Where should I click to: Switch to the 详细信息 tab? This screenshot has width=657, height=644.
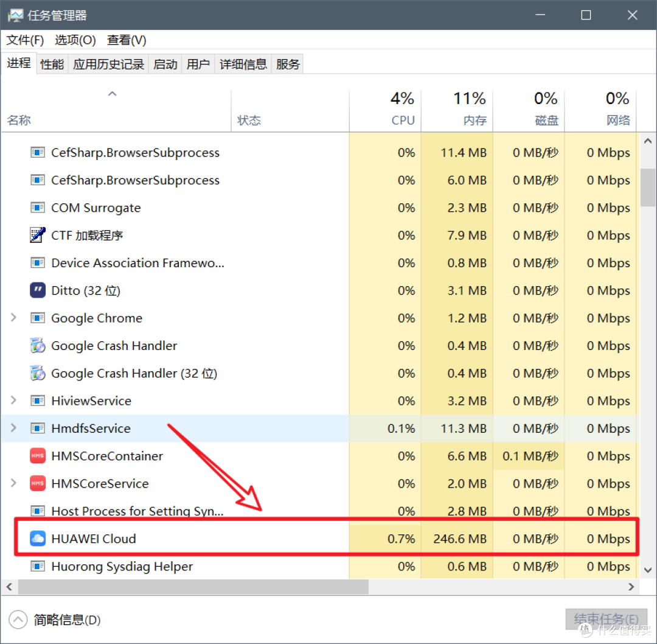243,64
